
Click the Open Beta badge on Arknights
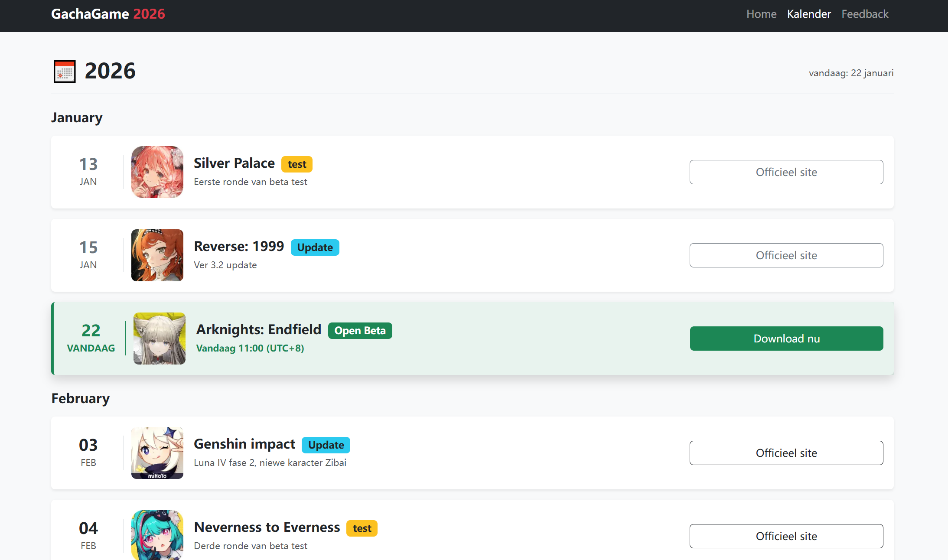(x=360, y=331)
